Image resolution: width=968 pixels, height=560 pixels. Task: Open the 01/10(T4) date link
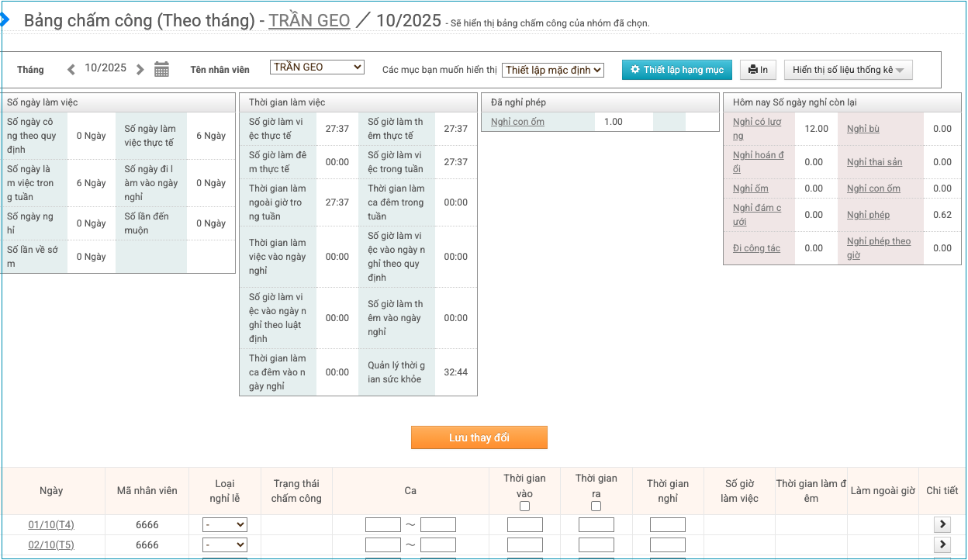[51, 525]
